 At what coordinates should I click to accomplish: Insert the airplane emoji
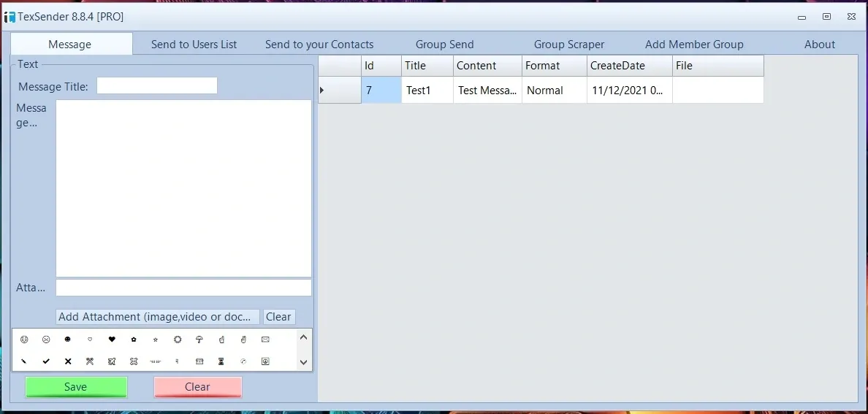click(x=112, y=361)
